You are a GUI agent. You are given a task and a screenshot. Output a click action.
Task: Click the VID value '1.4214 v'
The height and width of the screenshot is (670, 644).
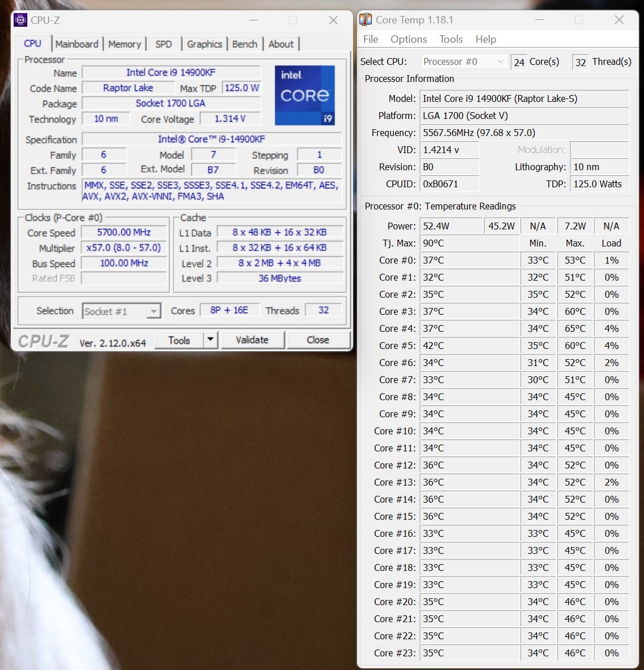[449, 150]
